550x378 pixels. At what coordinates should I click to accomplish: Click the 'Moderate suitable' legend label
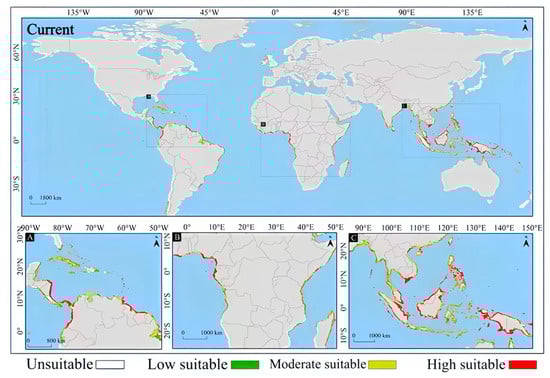pyautogui.click(x=317, y=364)
